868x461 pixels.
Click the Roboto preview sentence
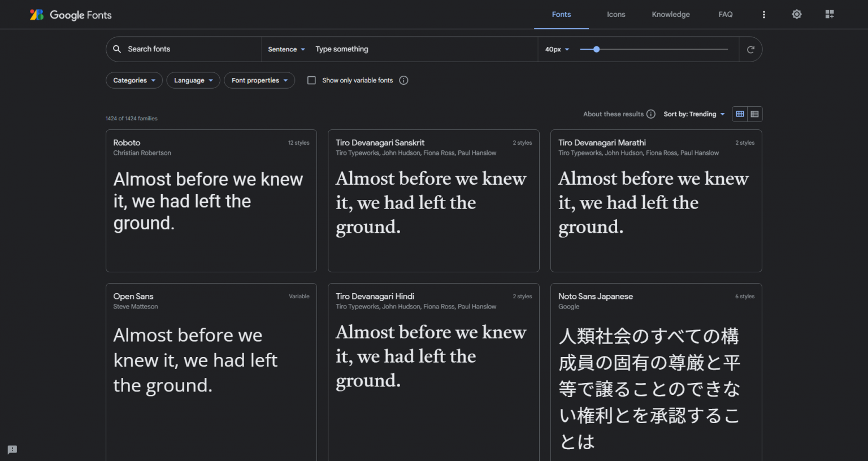coord(208,201)
